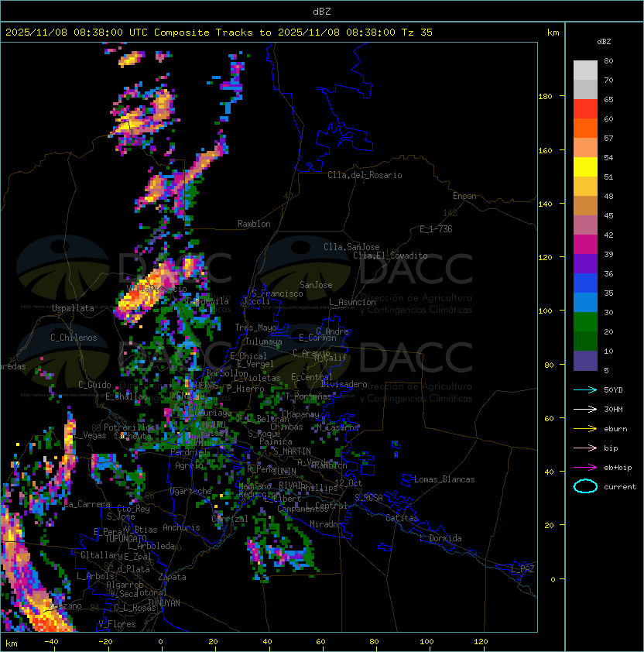Click the 'La_Carrera' map label

click(x=87, y=504)
